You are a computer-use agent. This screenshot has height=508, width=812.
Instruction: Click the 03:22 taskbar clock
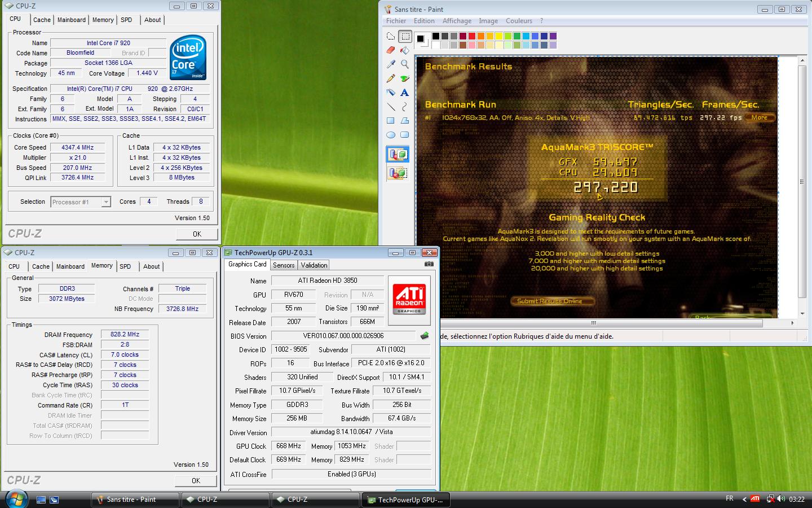tap(797, 499)
